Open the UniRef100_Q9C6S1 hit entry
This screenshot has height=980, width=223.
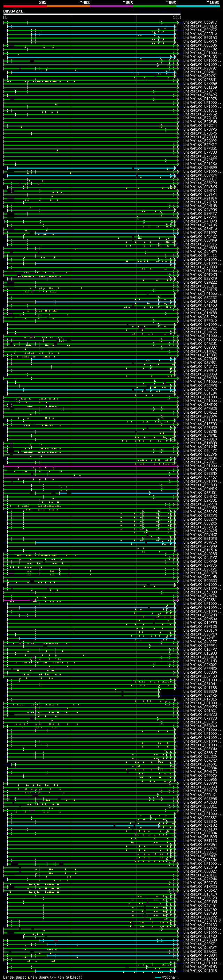[200, 600]
